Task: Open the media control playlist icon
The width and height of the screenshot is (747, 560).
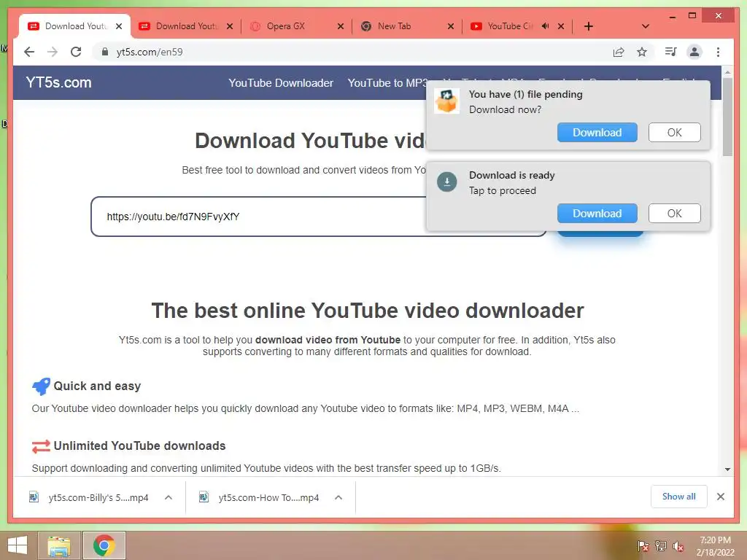Action: (x=671, y=52)
